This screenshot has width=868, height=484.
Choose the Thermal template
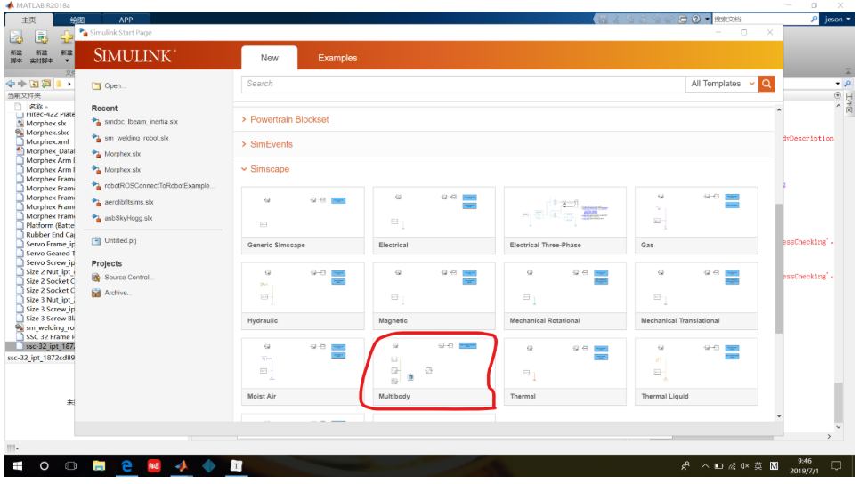[x=565, y=372]
